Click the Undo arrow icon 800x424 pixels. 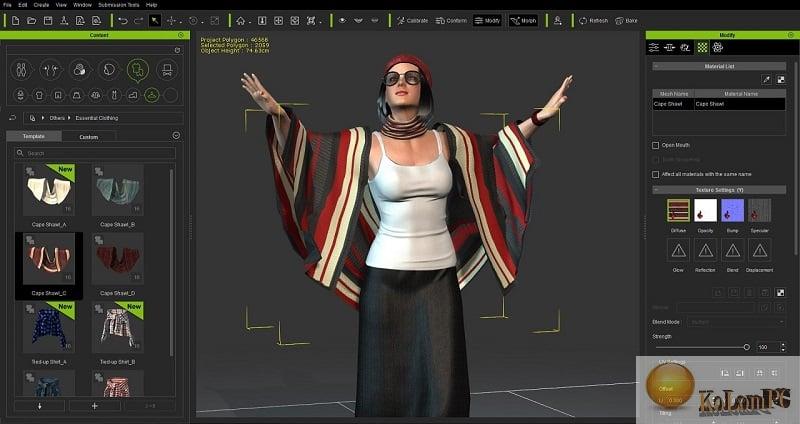click(x=122, y=21)
